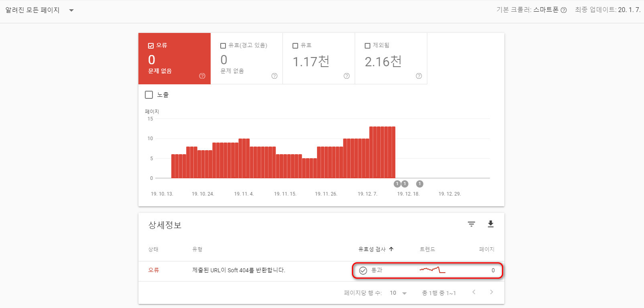Open the 알려진 모든 페이지 dropdown
The width and height of the screenshot is (644, 308).
tap(40, 10)
